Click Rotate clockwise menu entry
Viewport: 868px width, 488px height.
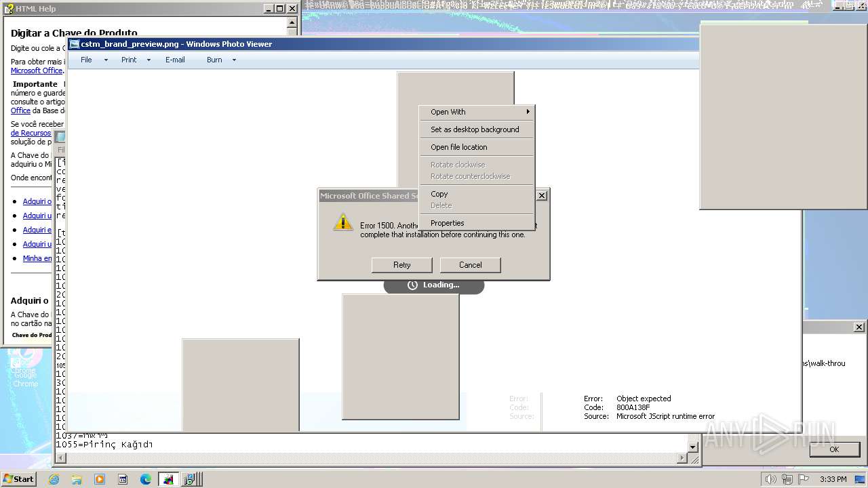click(477, 165)
